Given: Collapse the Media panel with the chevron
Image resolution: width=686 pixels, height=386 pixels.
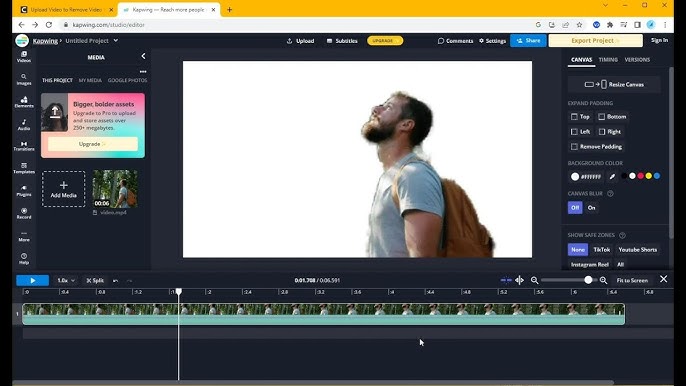Looking at the screenshot, I should tap(143, 56).
